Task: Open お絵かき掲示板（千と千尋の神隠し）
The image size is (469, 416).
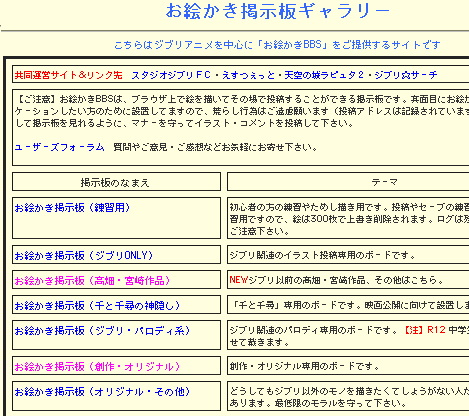Action: pyautogui.click(x=97, y=305)
